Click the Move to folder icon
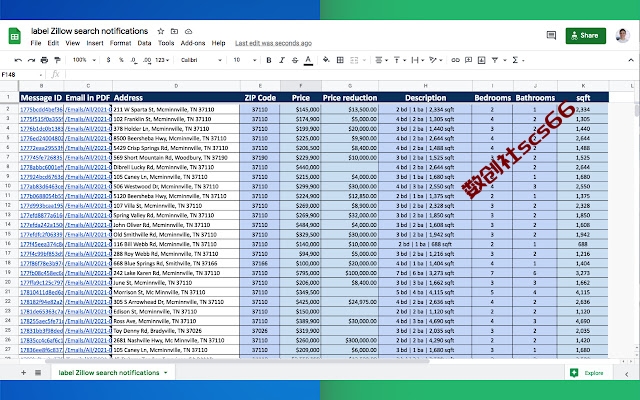 click(x=174, y=31)
